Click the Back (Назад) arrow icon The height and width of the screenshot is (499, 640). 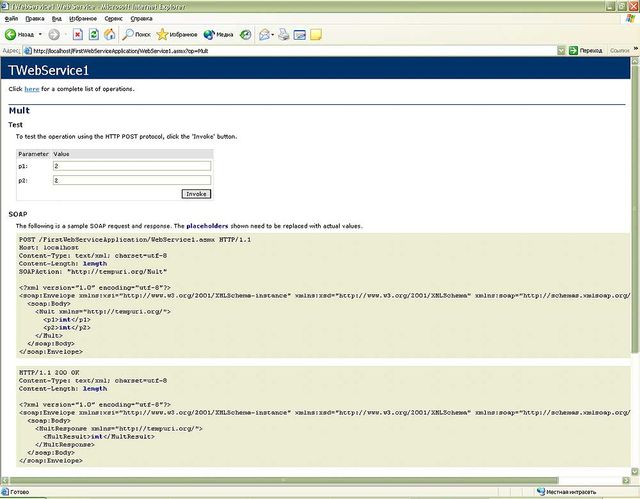(x=10, y=35)
